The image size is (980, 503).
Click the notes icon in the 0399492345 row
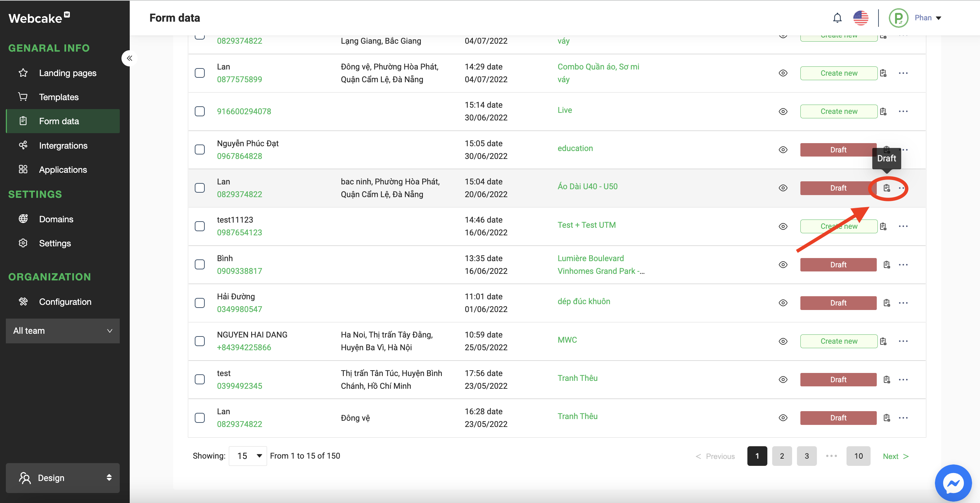pos(887,380)
